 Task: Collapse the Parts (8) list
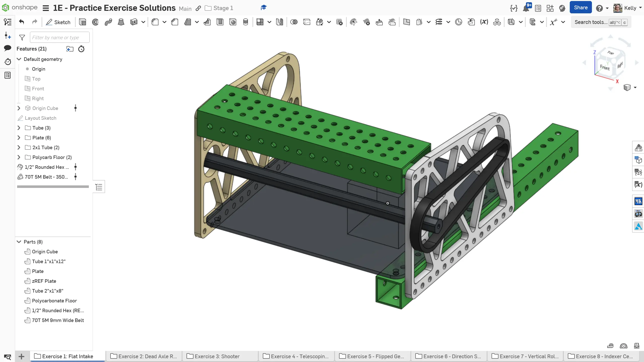[19, 242]
